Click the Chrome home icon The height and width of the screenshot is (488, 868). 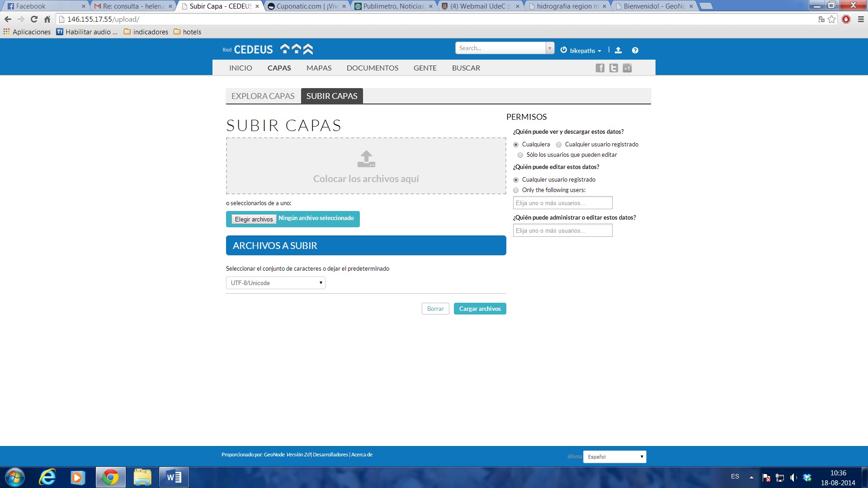47,19
